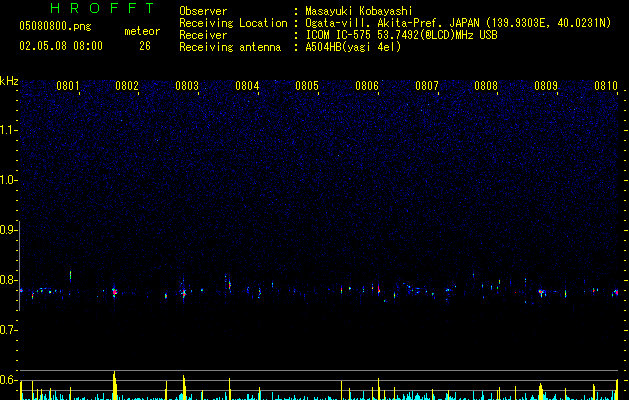Click the 1.0 kHz axis label
The image size is (629, 400).
click(x=7, y=180)
